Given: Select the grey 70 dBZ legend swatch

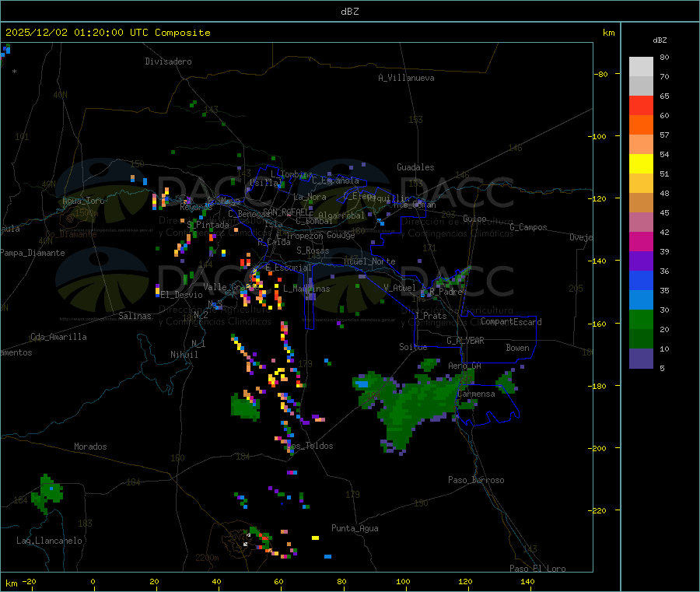Looking at the screenshot, I should click(x=641, y=86).
